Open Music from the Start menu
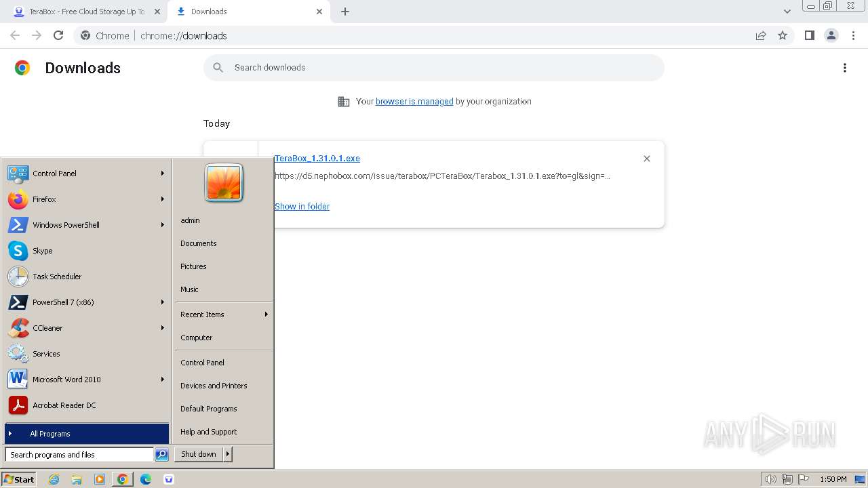This screenshot has width=868, height=488. point(224,289)
